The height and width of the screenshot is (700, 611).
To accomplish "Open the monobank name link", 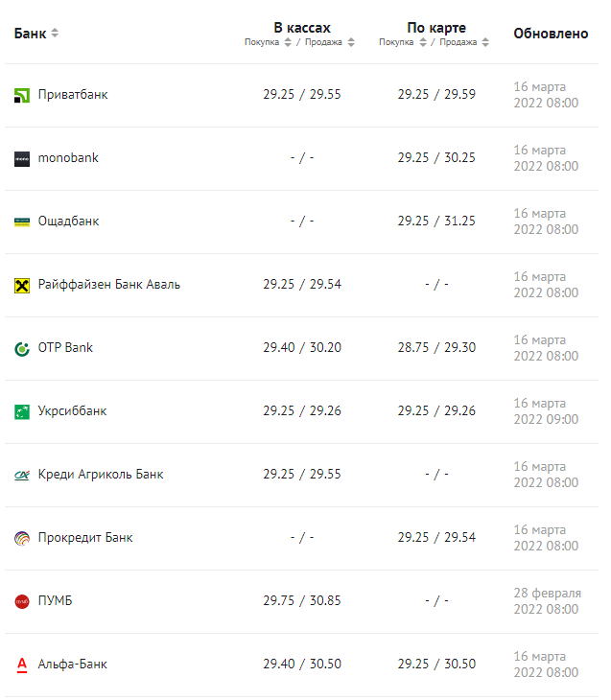I will pyautogui.click(x=68, y=158).
